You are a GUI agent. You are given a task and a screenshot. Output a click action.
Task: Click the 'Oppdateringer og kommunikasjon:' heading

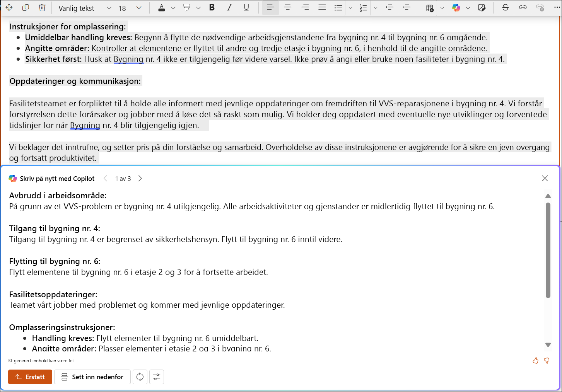click(75, 81)
